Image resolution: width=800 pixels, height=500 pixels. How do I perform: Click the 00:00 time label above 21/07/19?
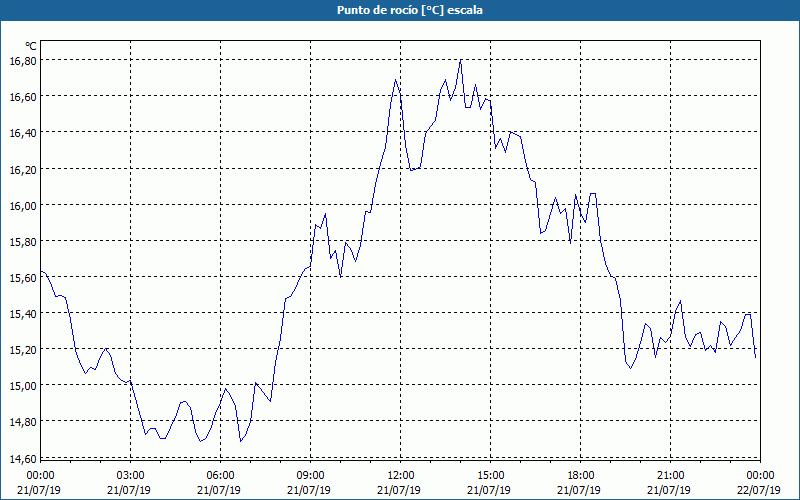pos(40,476)
